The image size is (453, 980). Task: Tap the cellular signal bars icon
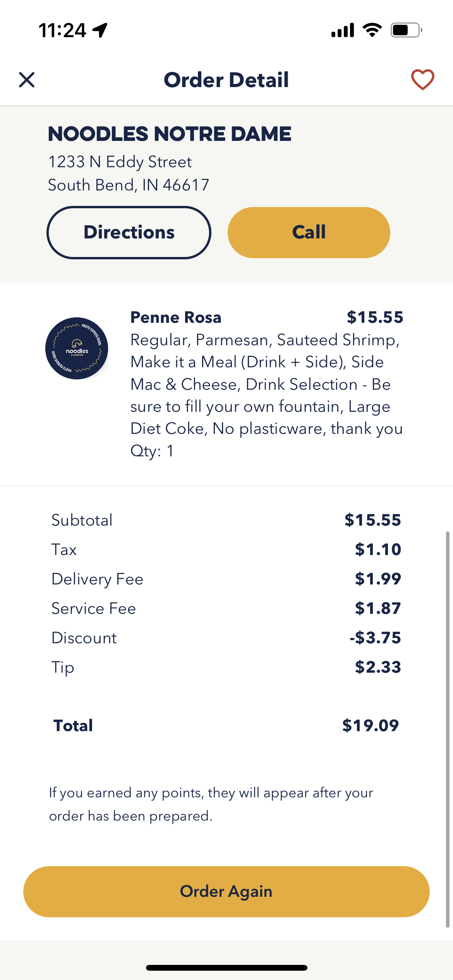pos(343,30)
